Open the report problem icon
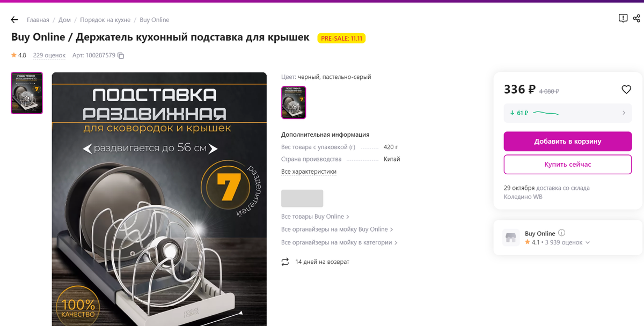The height and width of the screenshot is (326, 644). point(623,18)
